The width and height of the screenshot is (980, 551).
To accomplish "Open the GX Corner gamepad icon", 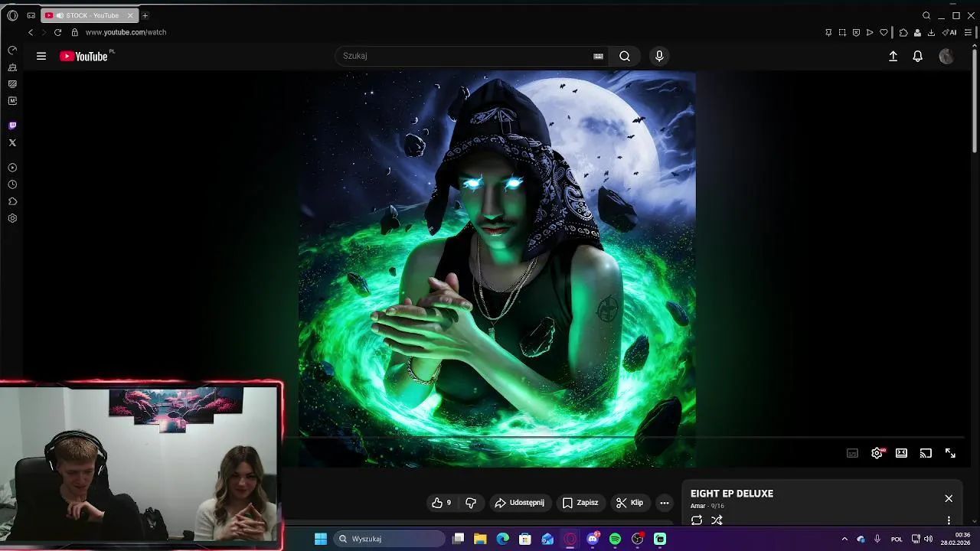I will tap(31, 15).
